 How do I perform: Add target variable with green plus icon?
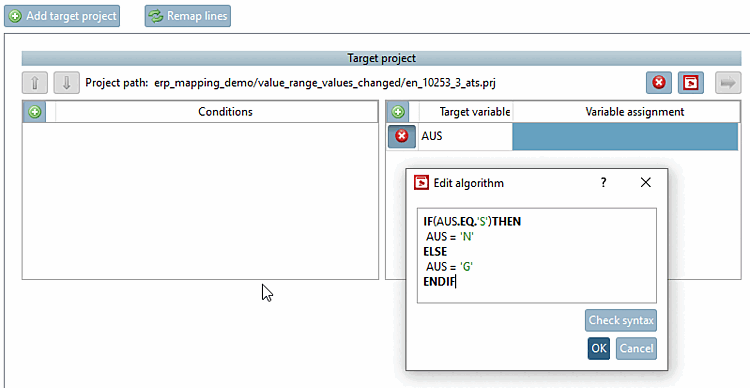point(398,112)
